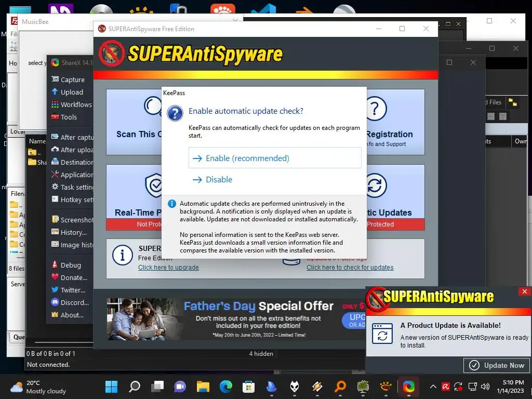Click Donate in ShareX sidebar
The width and height of the screenshot is (532, 399).
(x=69, y=277)
